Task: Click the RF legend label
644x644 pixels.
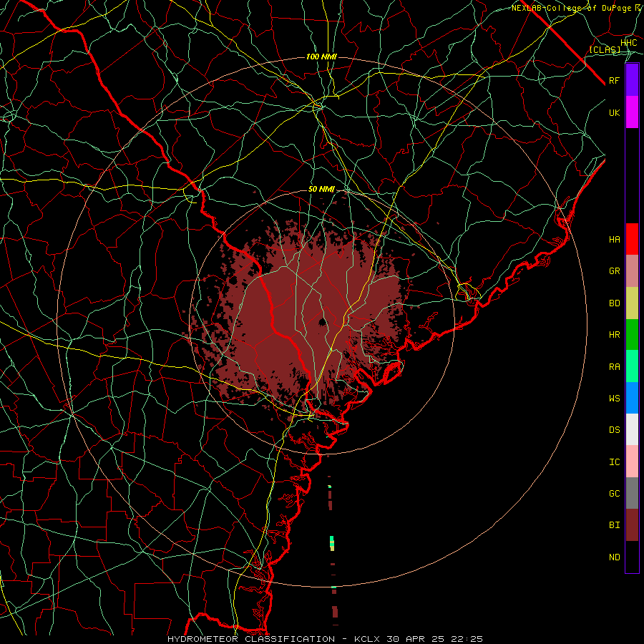Action: [x=614, y=80]
